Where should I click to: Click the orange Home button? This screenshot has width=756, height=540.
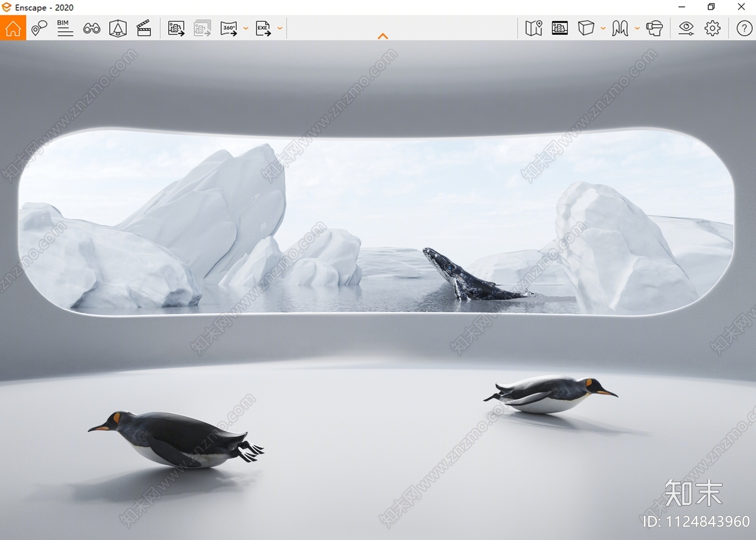(x=13, y=28)
